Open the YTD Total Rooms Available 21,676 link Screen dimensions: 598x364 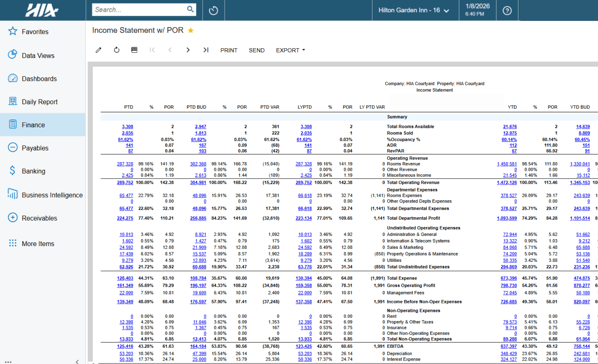tap(510, 126)
